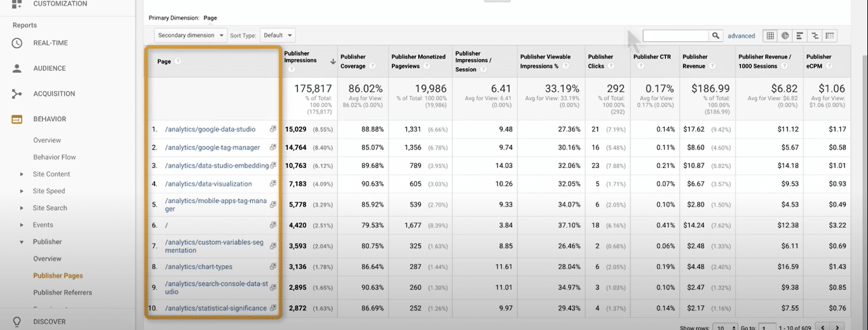Viewport: 868px width, 330px height.
Task: Sort by Publisher eCPM column
Action: pos(818,61)
